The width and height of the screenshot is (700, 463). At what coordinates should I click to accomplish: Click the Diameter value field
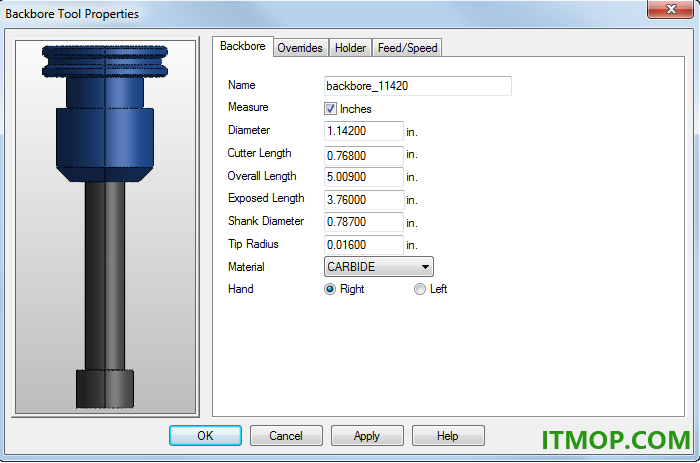point(363,131)
